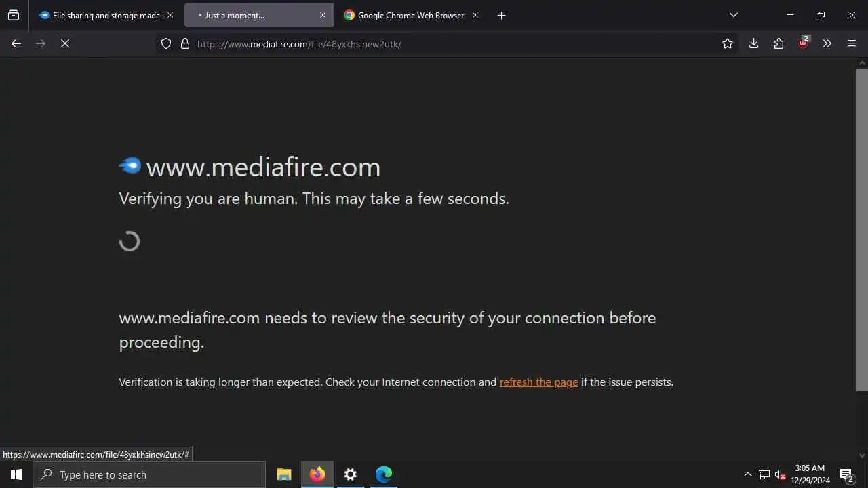Minimize the Firefox window
This screenshot has height=488, width=868.
pyautogui.click(x=790, y=15)
